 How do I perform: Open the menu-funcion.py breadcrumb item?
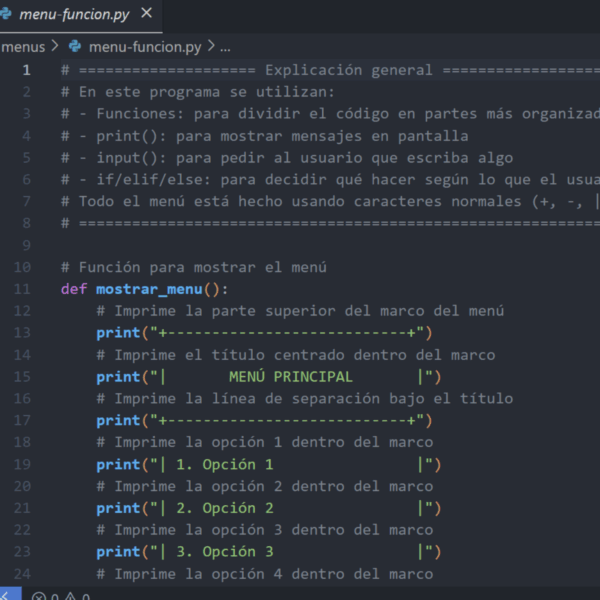[145, 47]
